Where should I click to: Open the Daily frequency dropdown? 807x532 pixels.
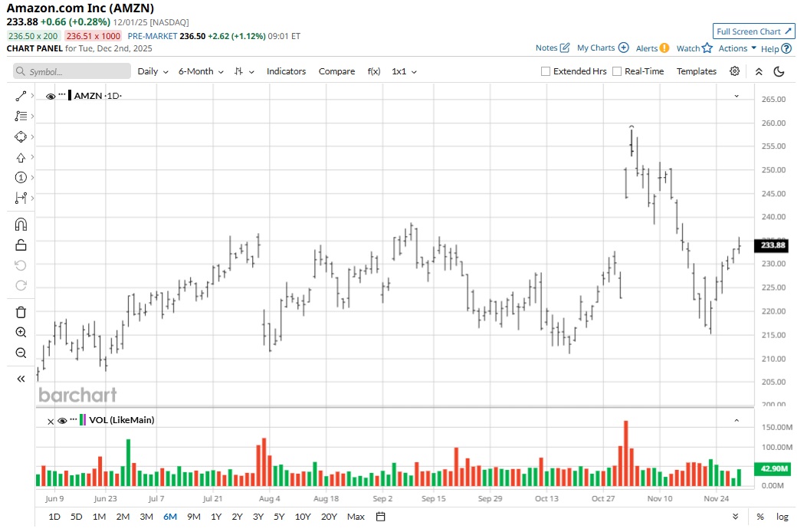click(153, 71)
